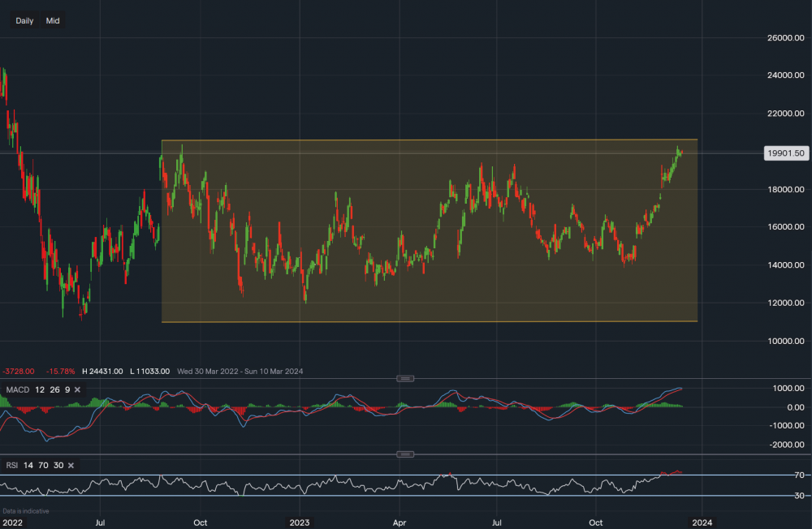This screenshot has width=812, height=529.
Task: Click the MACD indicator label
Action: tap(18, 390)
